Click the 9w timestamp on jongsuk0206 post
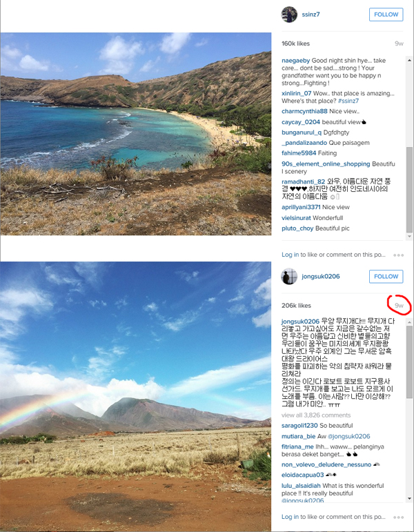This screenshot has width=414, height=532. 399,306
